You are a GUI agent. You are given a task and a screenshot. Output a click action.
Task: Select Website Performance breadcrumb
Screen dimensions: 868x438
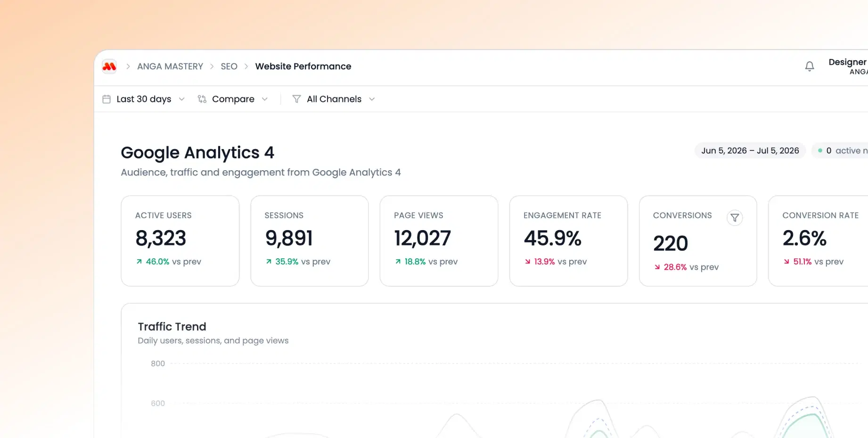(303, 66)
